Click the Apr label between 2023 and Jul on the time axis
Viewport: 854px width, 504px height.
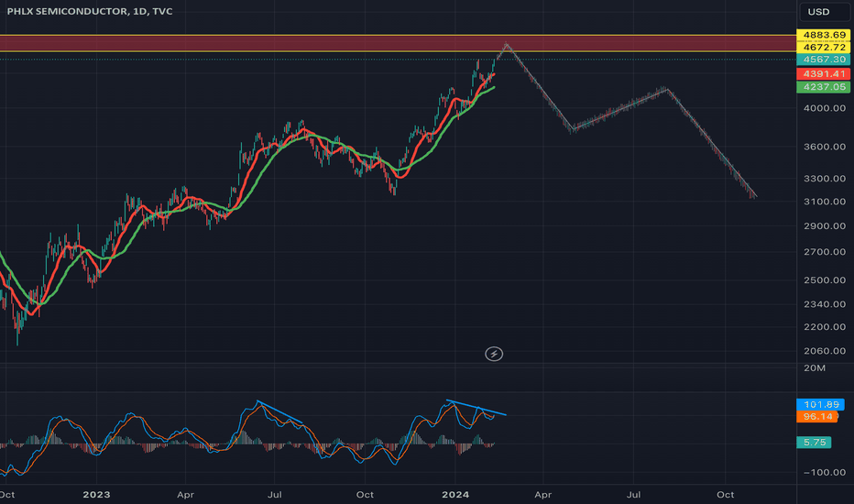185,495
